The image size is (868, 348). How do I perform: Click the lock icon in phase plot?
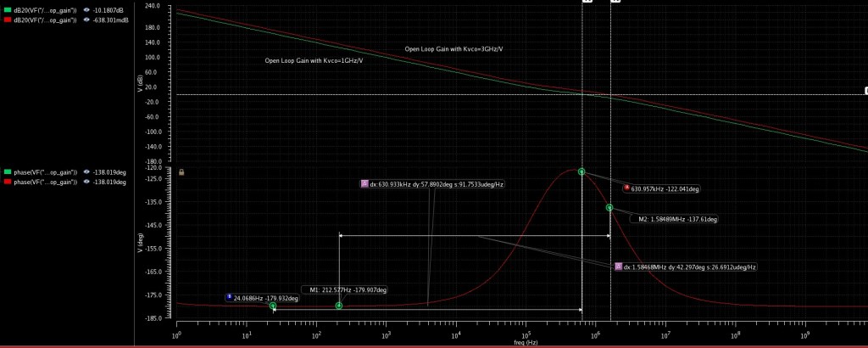[x=181, y=172]
